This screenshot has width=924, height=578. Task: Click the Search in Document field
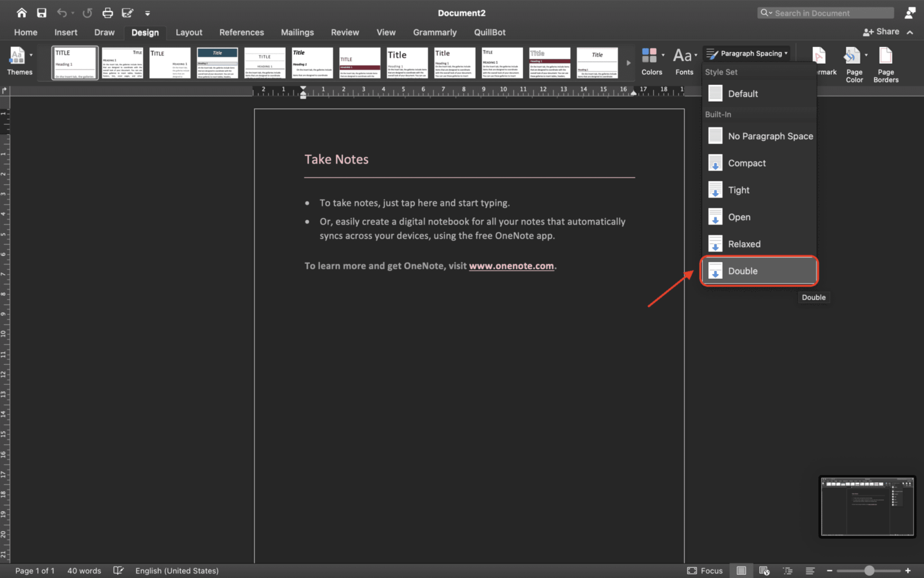point(825,13)
